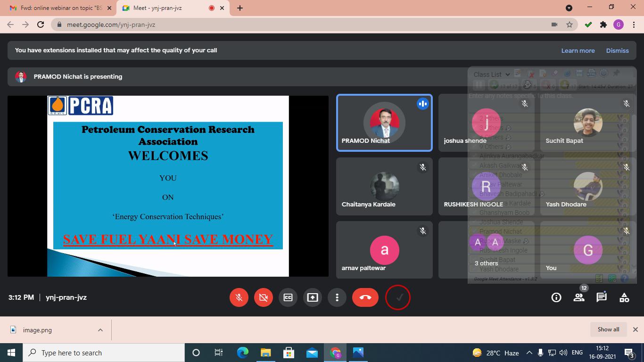The width and height of the screenshot is (644, 362).
Task: Click the attendance checkmark circle button
Action: click(398, 297)
